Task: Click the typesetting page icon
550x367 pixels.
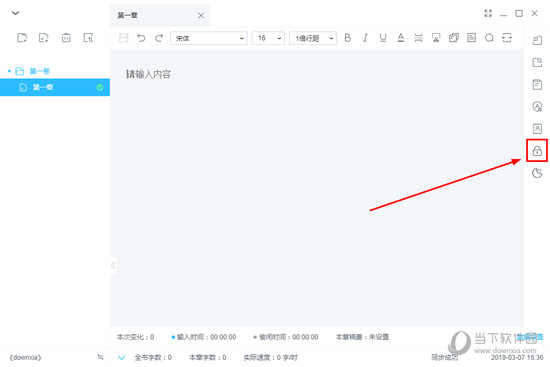Action: point(471,38)
